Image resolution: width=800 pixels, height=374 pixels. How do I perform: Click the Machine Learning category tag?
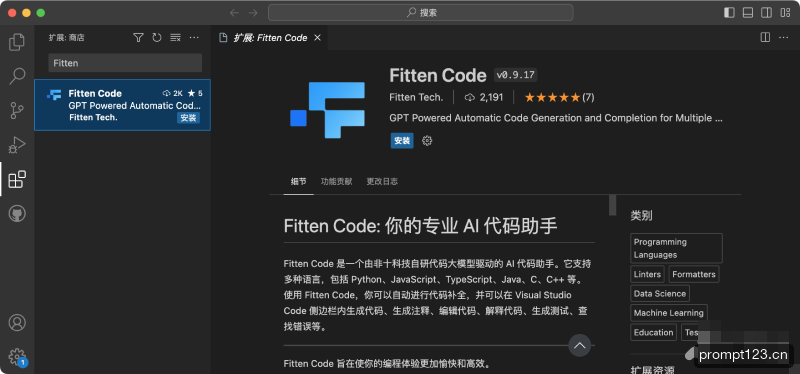point(669,313)
